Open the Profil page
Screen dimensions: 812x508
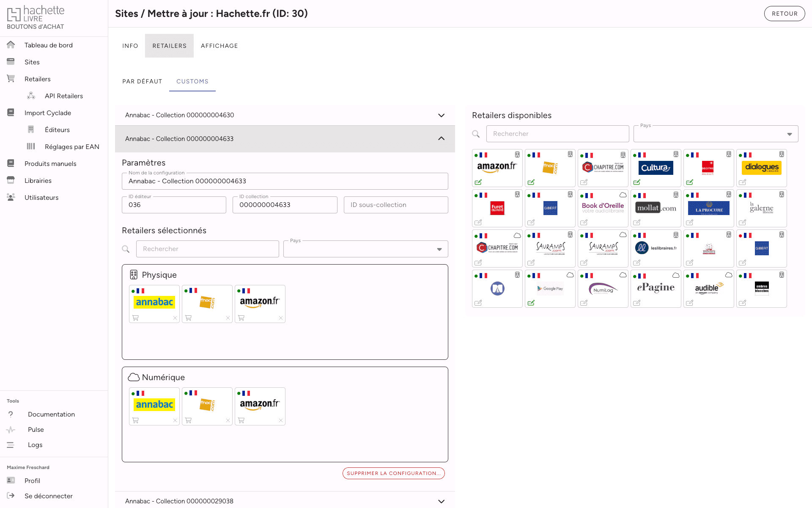[x=32, y=481]
